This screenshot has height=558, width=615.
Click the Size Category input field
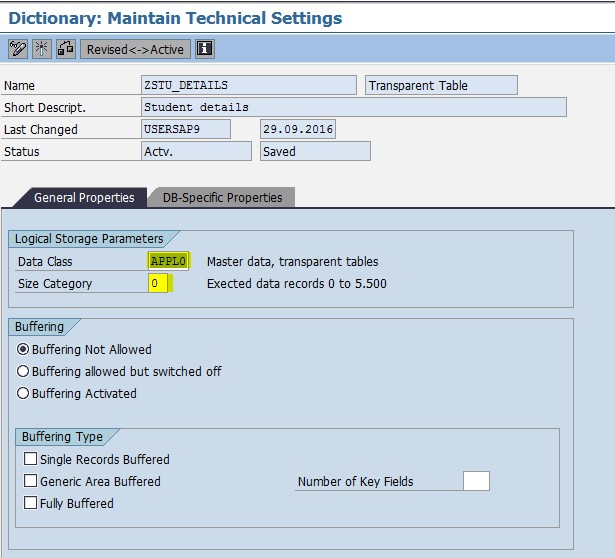(158, 283)
